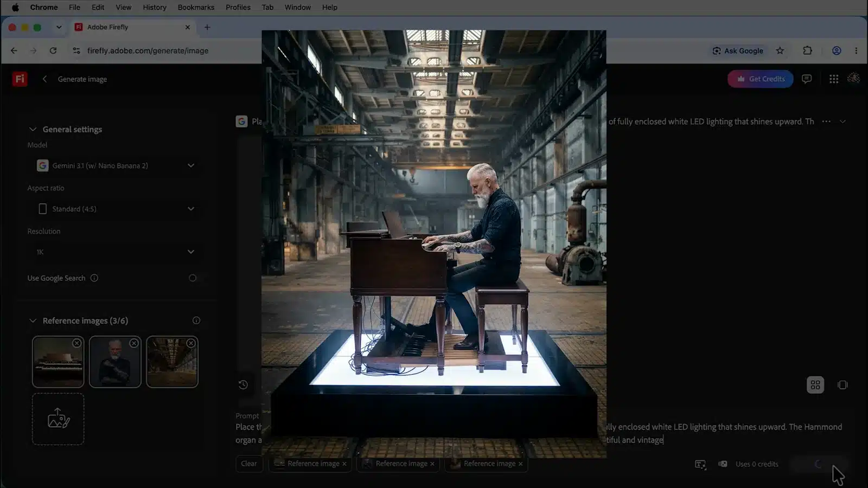Click the Clear prompt button
Screen dimensions: 868x488
(249, 464)
